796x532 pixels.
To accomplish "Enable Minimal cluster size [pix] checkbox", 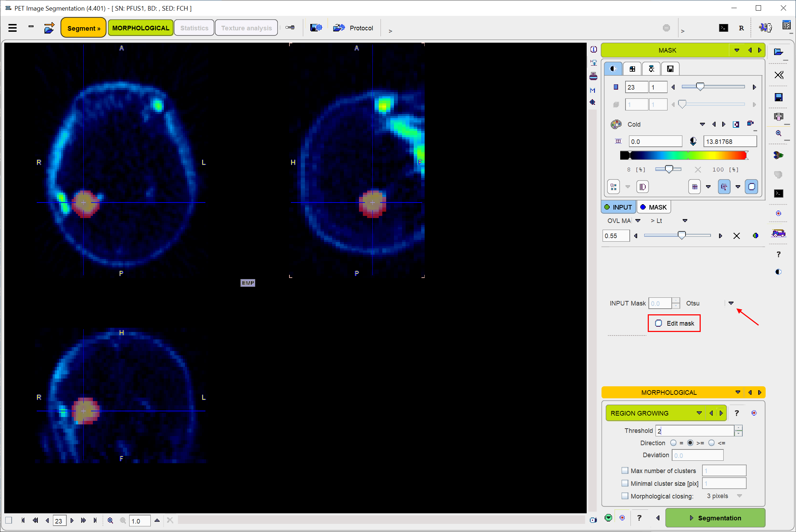I will (625, 483).
